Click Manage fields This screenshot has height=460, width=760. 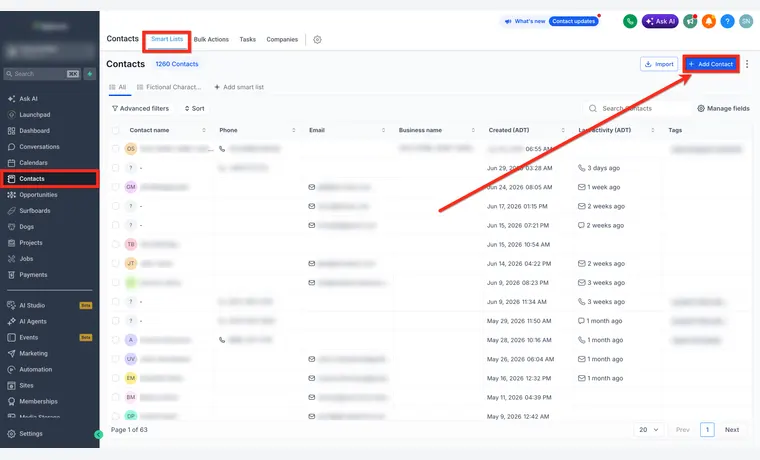[x=723, y=109]
